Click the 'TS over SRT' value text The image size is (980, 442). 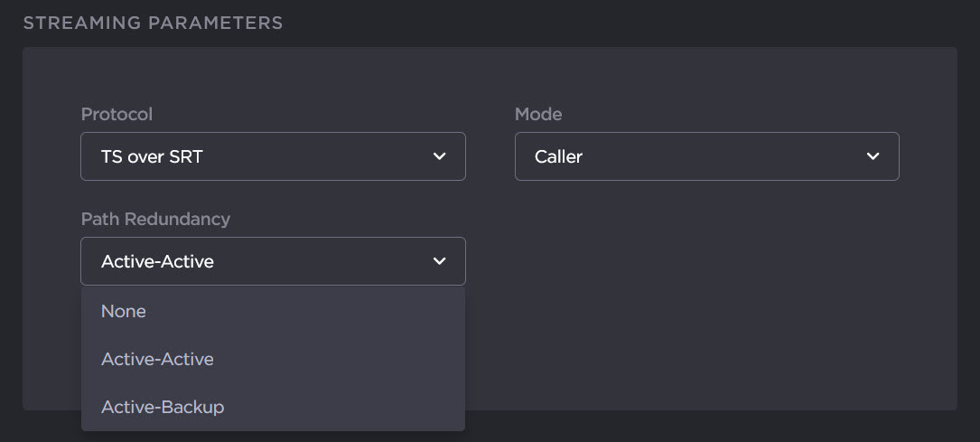(152, 156)
